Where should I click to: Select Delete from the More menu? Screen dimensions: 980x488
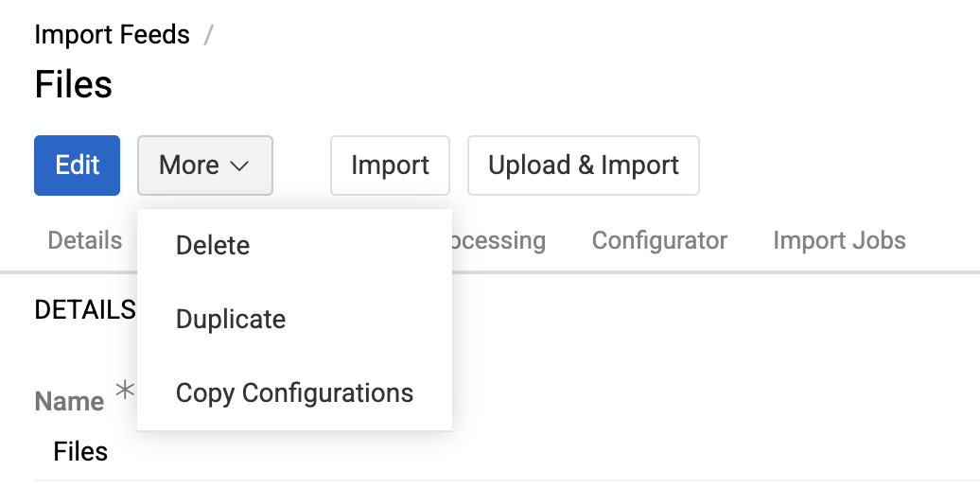click(213, 245)
